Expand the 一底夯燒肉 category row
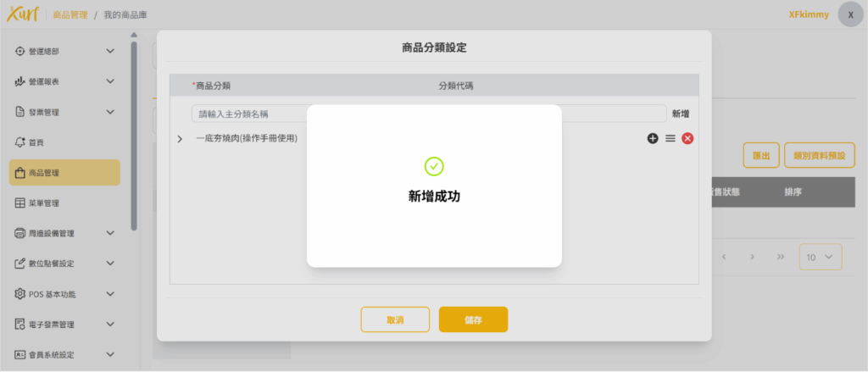 click(x=180, y=138)
